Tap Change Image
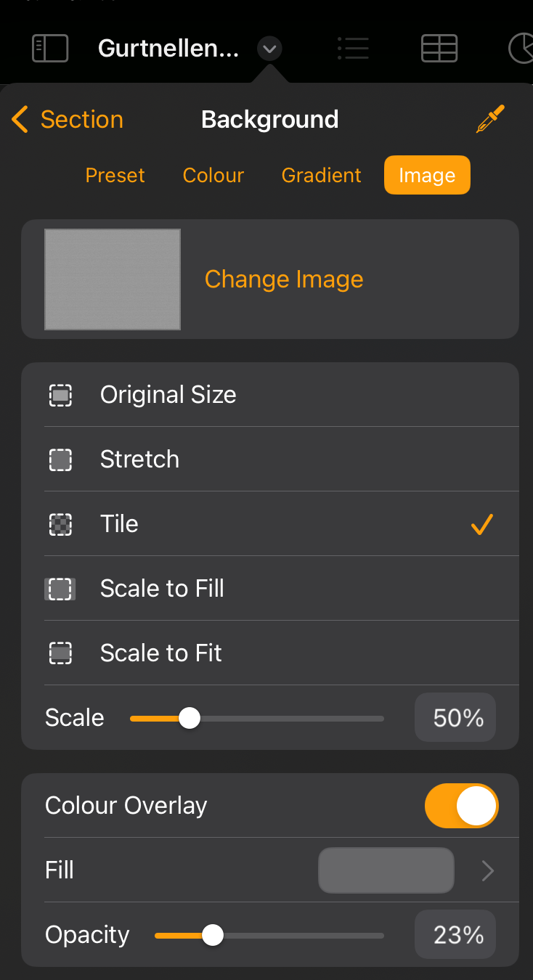The height and width of the screenshot is (980, 533). tap(284, 279)
